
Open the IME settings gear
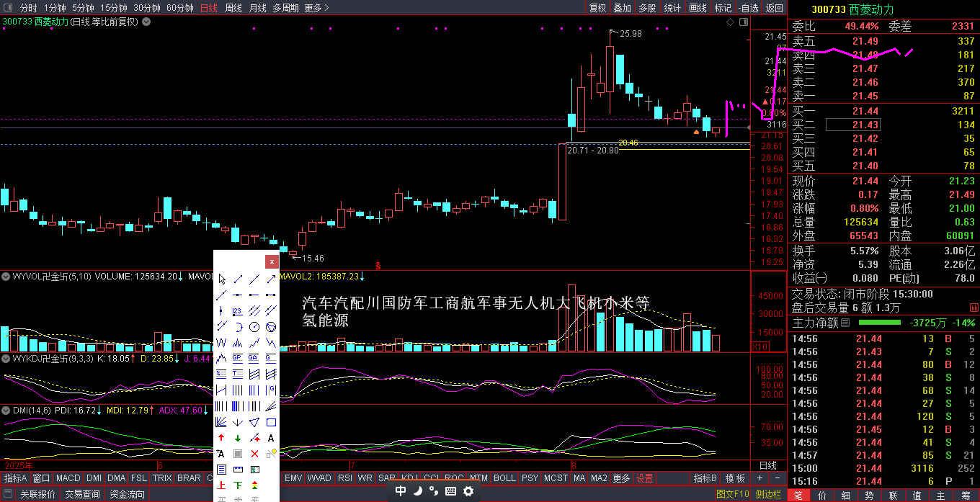pyautogui.click(x=468, y=491)
